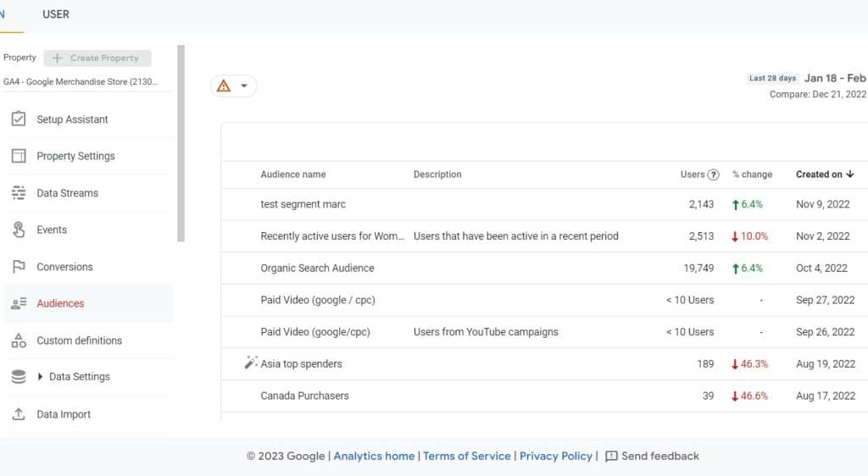Screen dimensions: 868x476
Task: Expand the Data Settings section
Action: [40, 377]
